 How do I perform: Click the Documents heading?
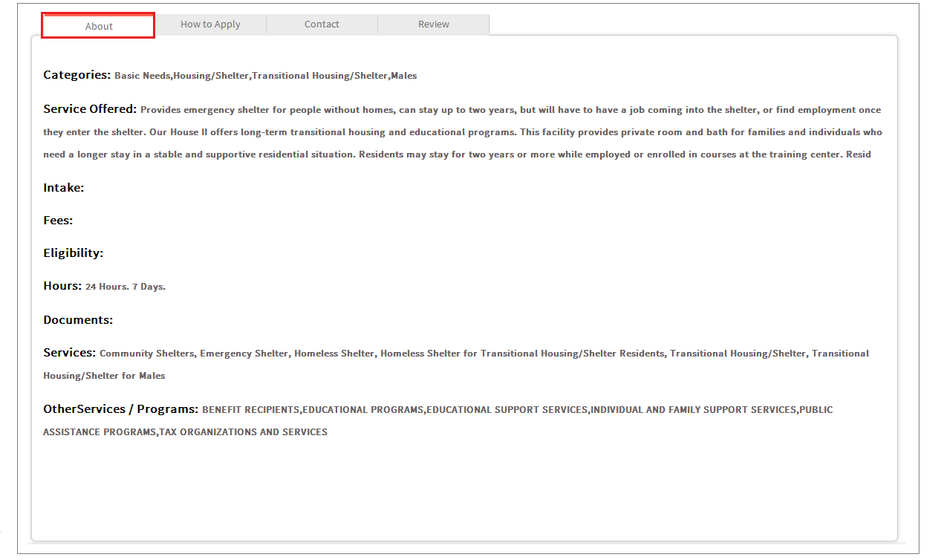(78, 320)
